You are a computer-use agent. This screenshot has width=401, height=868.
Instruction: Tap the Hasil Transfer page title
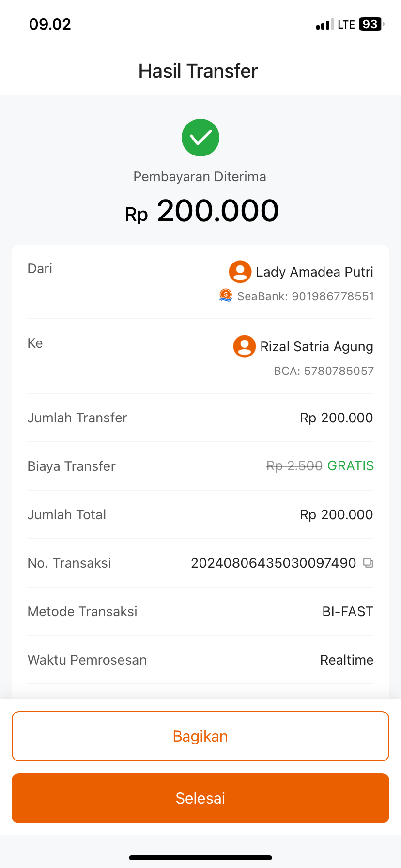[198, 71]
